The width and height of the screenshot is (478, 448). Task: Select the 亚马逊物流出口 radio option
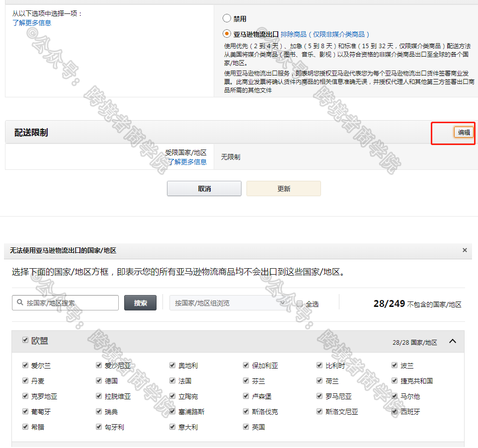click(227, 34)
